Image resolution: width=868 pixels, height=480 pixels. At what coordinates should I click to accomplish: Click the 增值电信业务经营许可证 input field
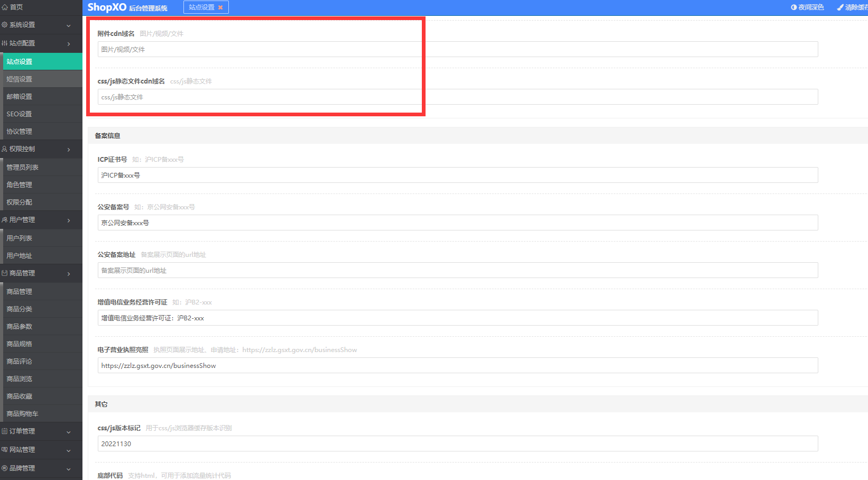tap(458, 318)
